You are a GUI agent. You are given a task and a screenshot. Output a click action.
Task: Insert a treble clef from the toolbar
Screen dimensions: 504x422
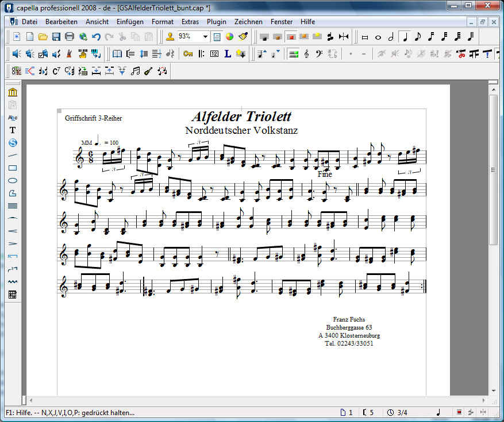306,54
